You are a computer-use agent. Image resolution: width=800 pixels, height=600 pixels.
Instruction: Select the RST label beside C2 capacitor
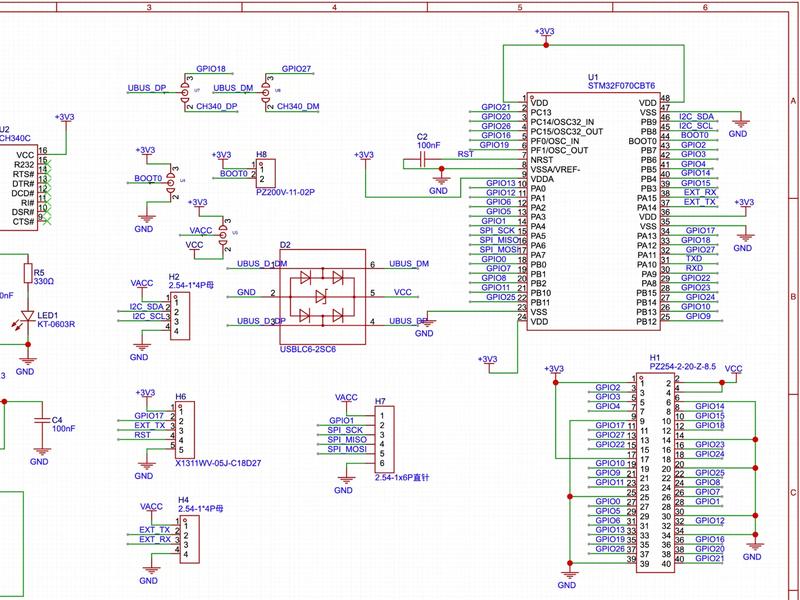tap(465, 154)
